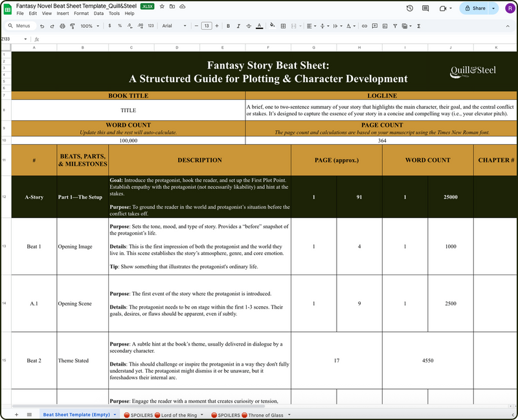Insert a link

365,26
